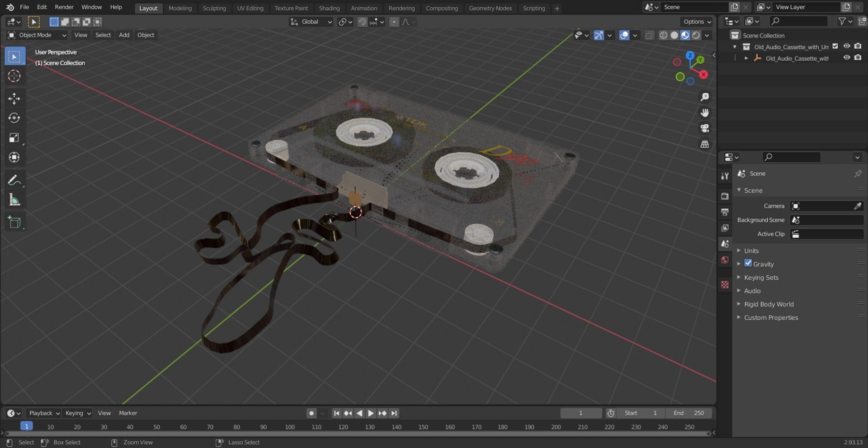
Task: Open the Render menu
Action: (64, 7)
